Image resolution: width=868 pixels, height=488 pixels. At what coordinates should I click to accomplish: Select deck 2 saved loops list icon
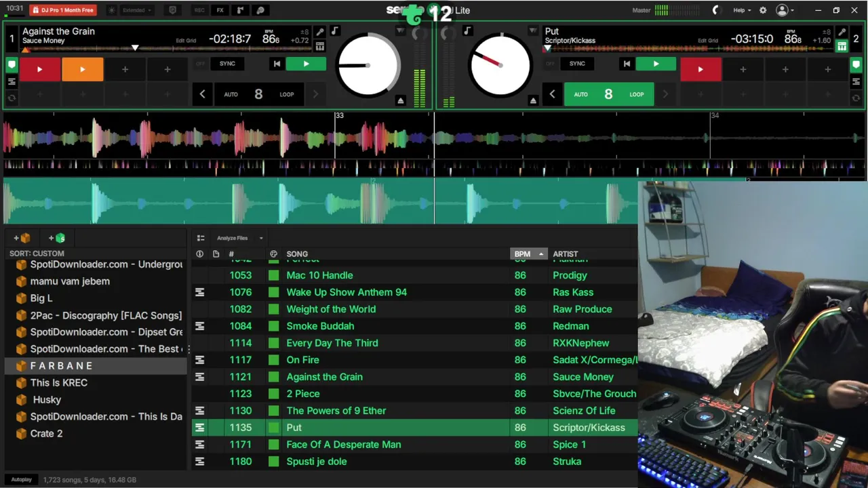(x=856, y=81)
